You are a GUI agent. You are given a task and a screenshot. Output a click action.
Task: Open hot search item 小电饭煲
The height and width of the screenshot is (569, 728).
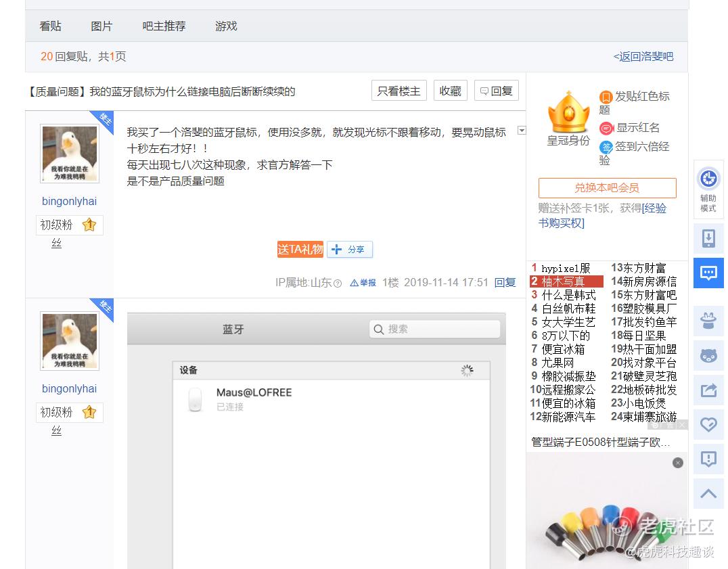(644, 403)
